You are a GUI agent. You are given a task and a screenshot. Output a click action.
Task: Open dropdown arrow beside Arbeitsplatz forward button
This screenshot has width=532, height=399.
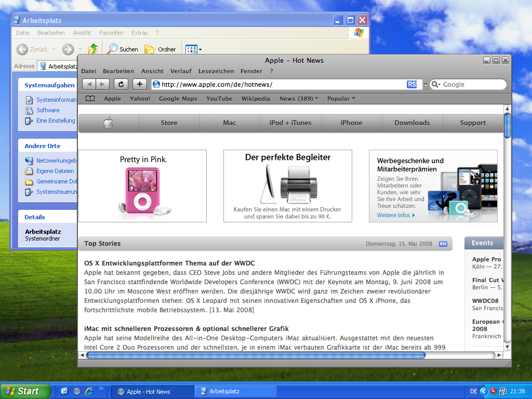(80, 49)
